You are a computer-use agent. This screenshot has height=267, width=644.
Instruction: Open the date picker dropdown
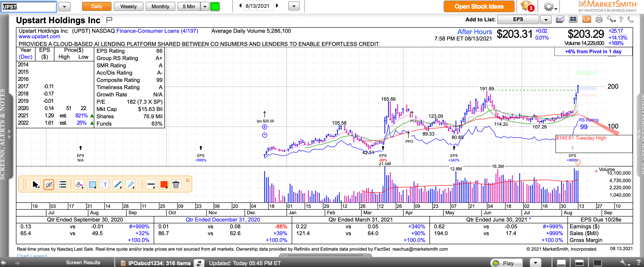[294, 6]
